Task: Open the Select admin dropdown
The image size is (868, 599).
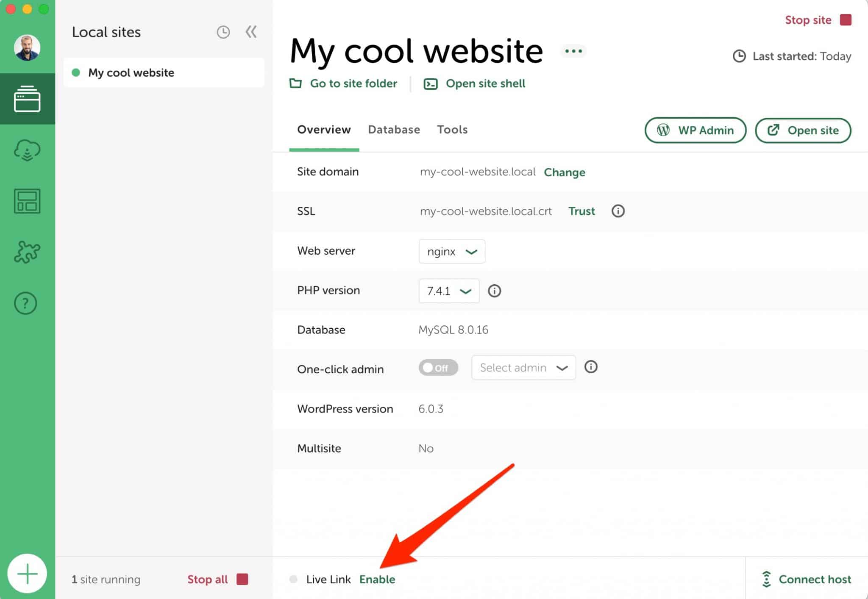Action: tap(523, 368)
